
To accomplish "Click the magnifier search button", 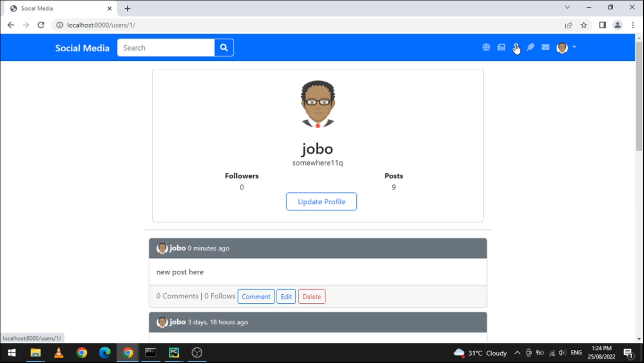I will (224, 48).
